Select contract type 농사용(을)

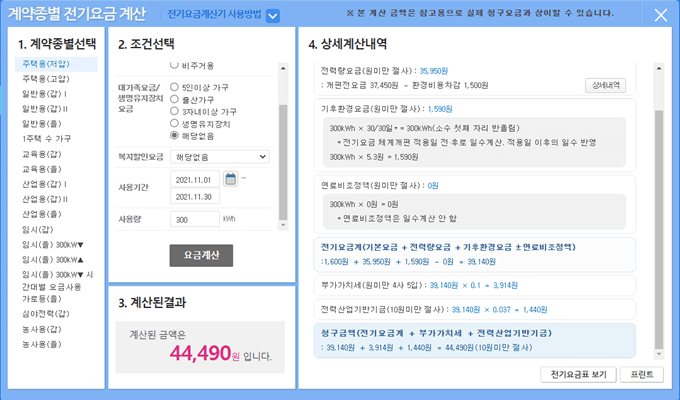42,344
